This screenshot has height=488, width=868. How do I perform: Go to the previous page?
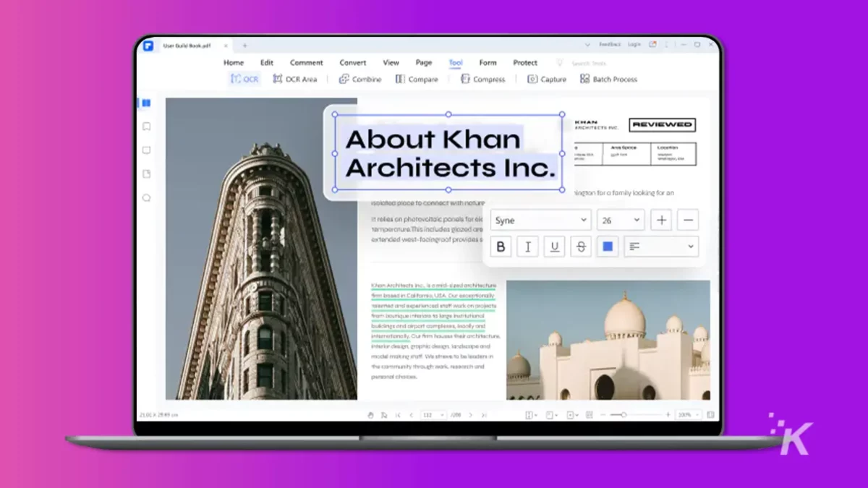(412, 415)
